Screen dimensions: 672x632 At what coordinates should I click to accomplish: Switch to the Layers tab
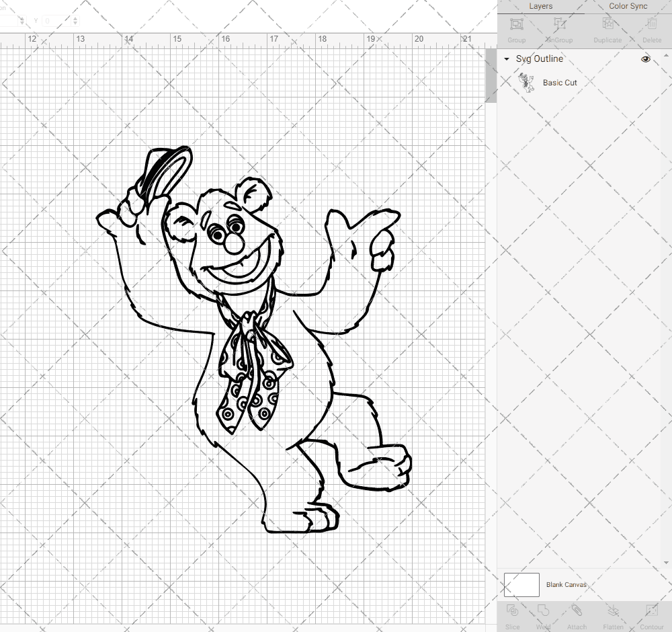(x=540, y=7)
